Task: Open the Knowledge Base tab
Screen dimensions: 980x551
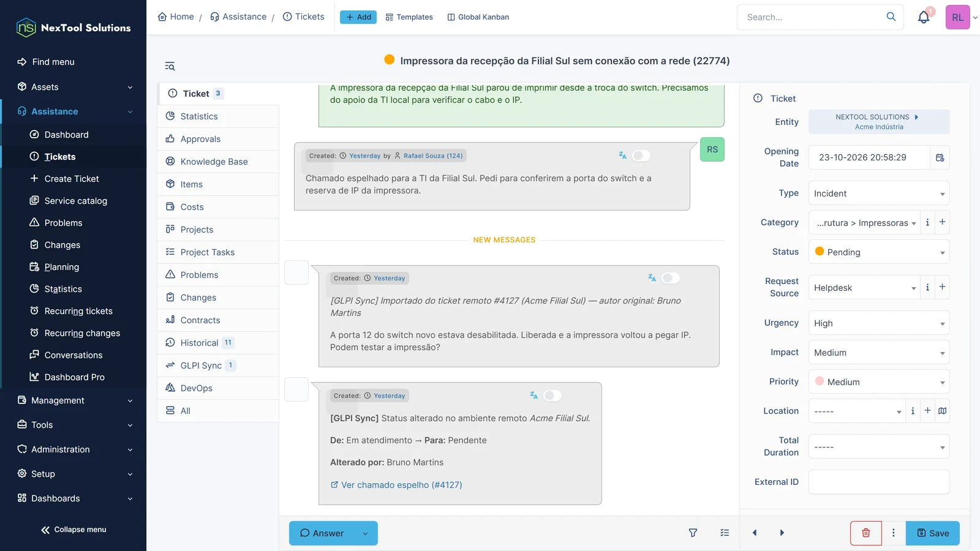Action: tap(218, 162)
